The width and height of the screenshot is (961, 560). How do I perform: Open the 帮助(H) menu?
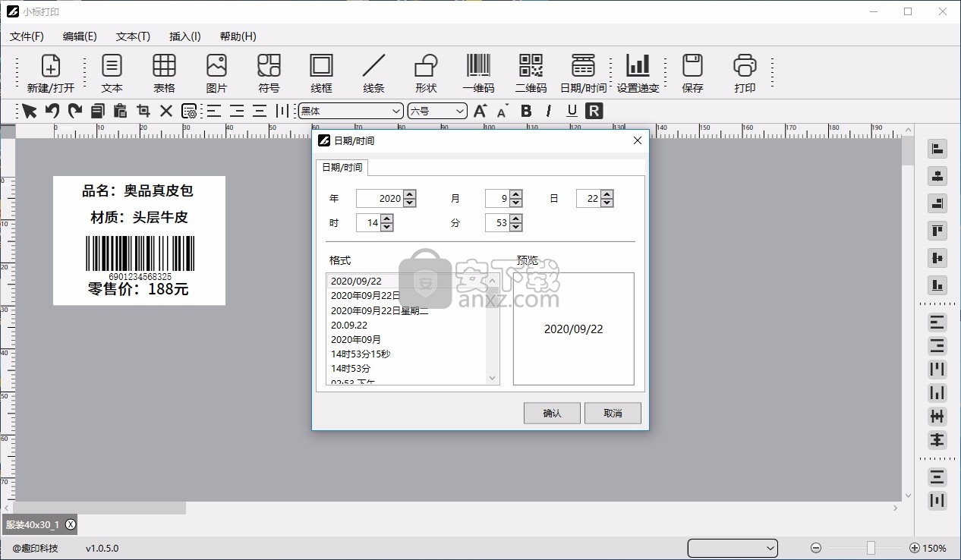238,36
